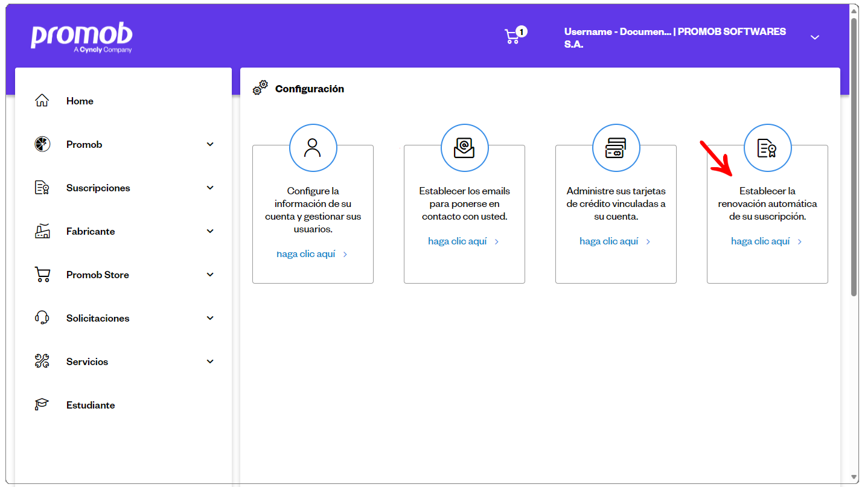Click the Configuración heading text
This screenshot has height=487, width=868.
point(310,89)
